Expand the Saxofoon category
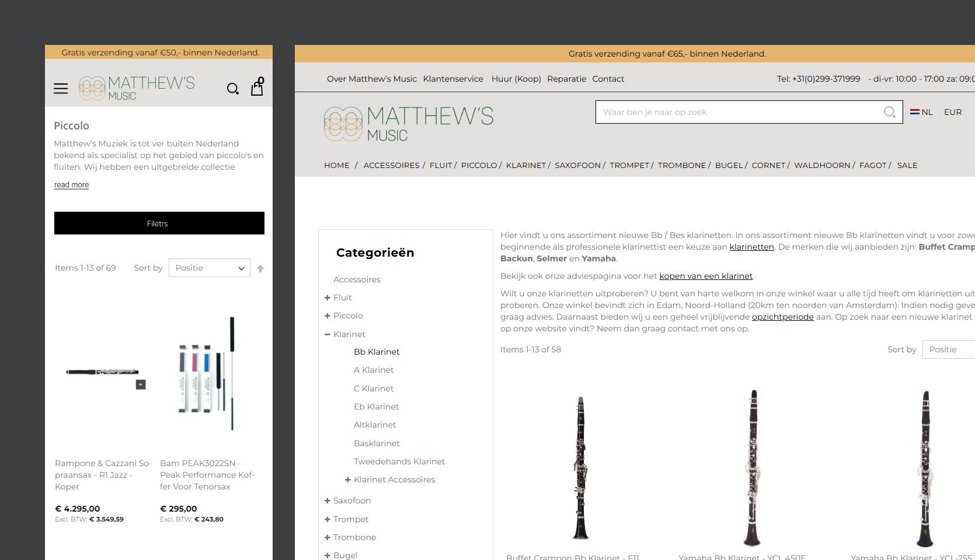 pos(328,501)
